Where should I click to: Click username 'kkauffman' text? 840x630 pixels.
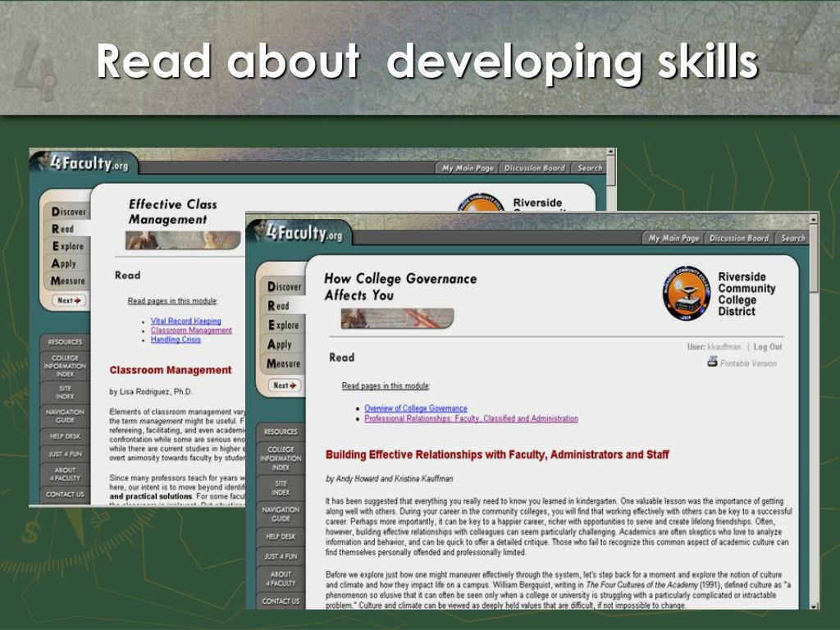724,347
